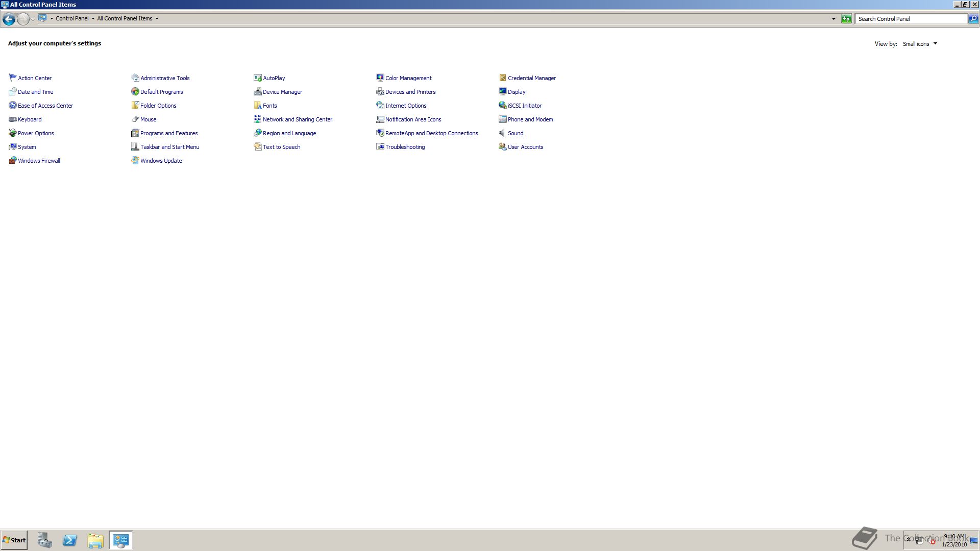Open the Network and Sharing Center icon
The image size is (980, 551).
click(258, 119)
